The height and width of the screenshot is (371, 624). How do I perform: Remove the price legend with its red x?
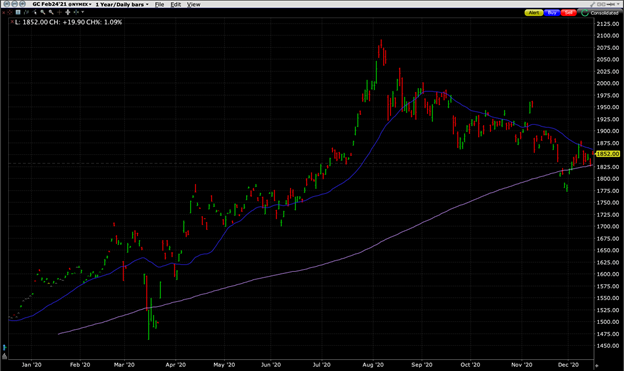(x=12, y=21)
